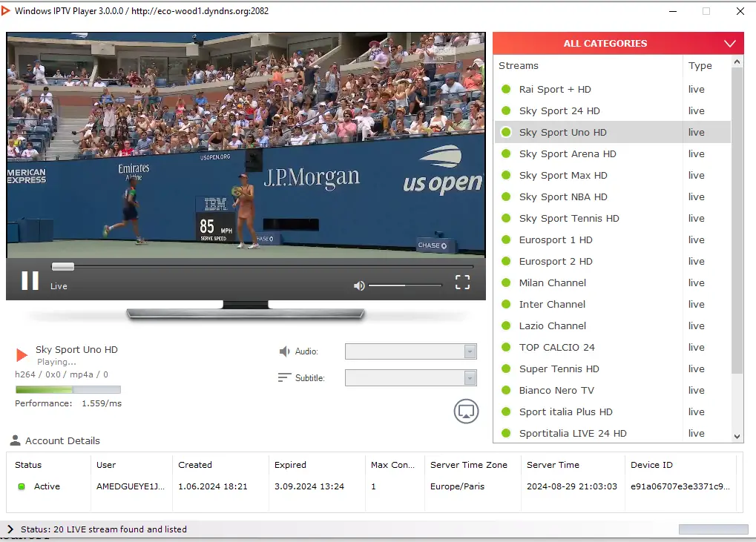Click the green status dot for Sky Sport Tennis HD

pos(506,218)
